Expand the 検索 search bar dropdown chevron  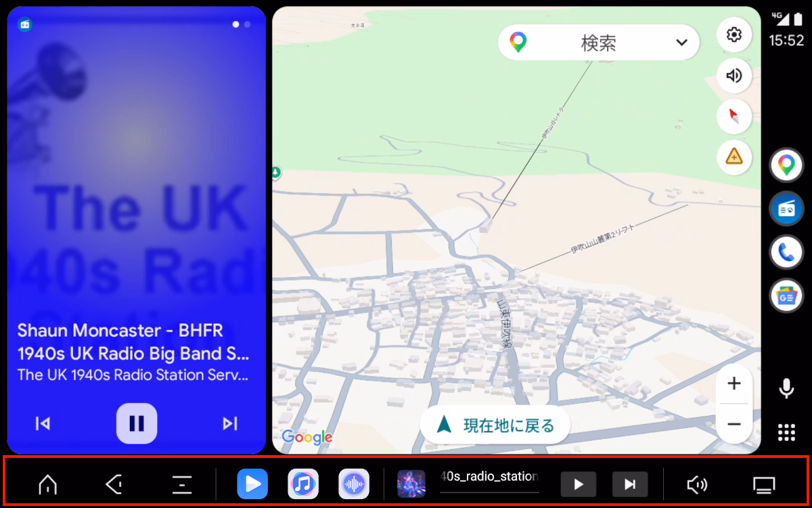[682, 42]
